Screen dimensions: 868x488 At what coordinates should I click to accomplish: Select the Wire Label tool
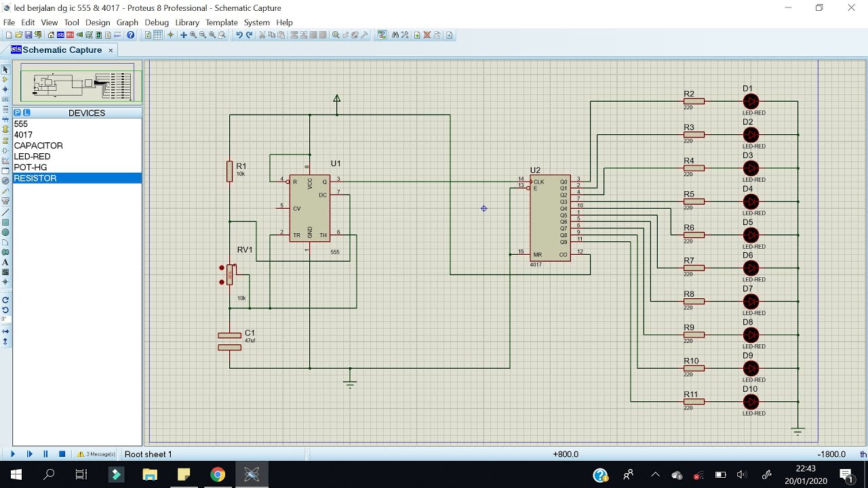coord(5,100)
